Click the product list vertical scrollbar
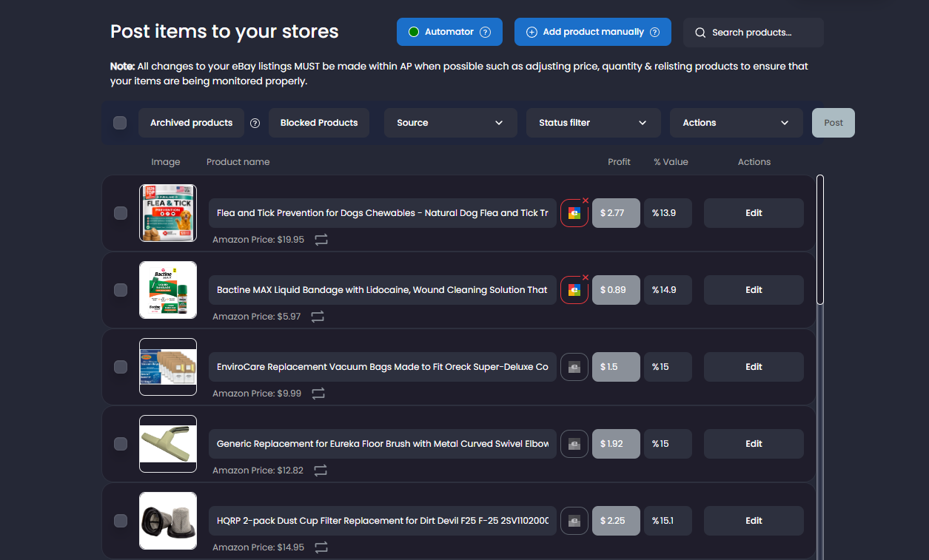 (820, 239)
